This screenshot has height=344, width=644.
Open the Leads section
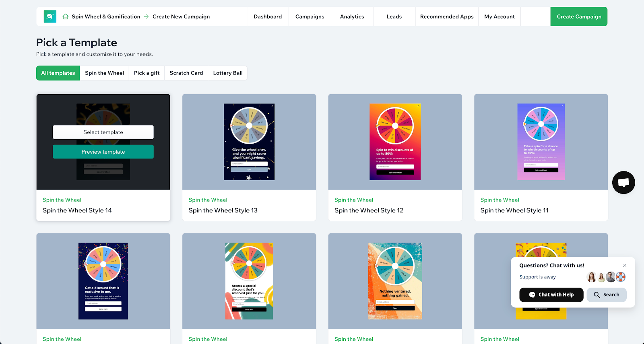pos(394,16)
